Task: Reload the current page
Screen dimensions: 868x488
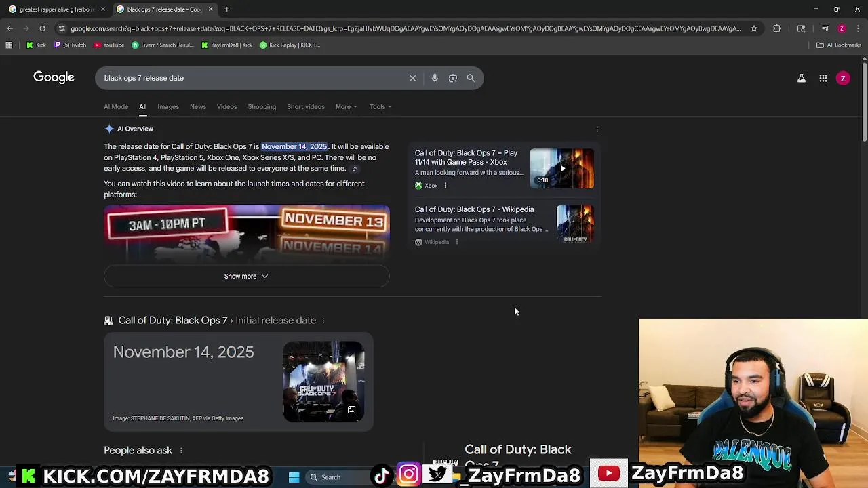Action: [x=42, y=28]
